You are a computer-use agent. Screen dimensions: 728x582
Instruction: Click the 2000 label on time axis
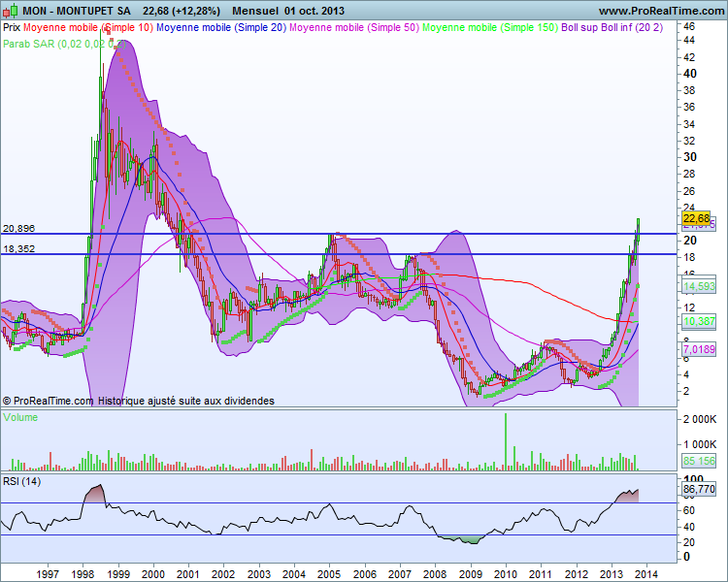[x=152, y=574]
